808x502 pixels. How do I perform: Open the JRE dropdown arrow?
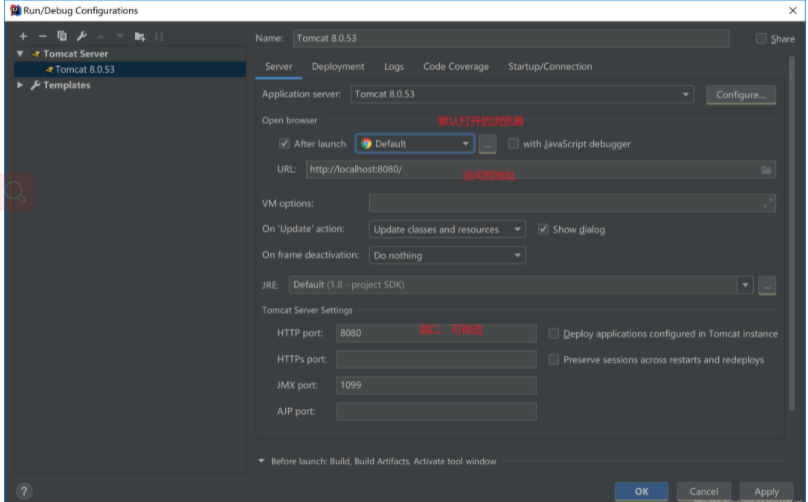coord(745,285)
